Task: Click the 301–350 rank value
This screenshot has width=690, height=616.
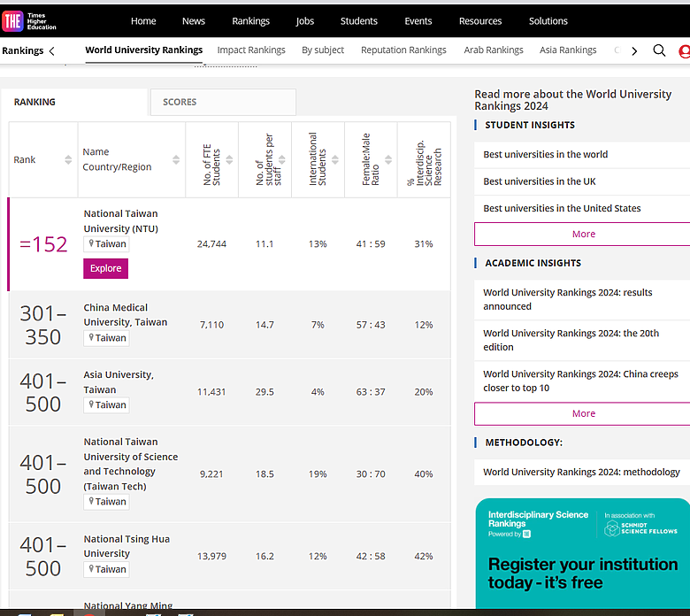Action: click(43, 326)
